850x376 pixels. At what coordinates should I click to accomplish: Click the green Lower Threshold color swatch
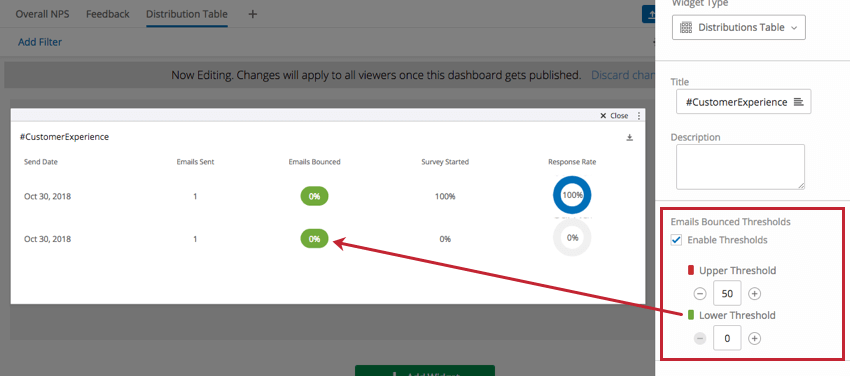pos(691,315)
